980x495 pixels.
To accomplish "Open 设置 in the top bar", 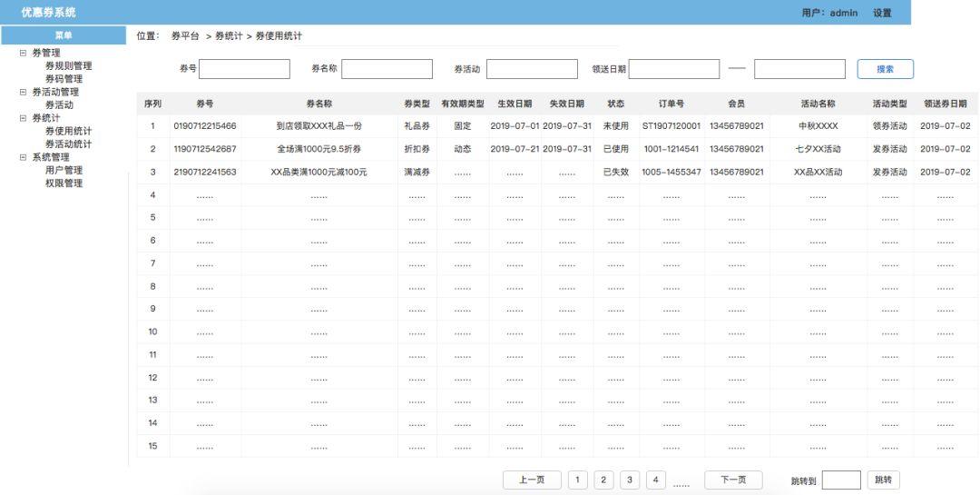I will tap(882, 13).
